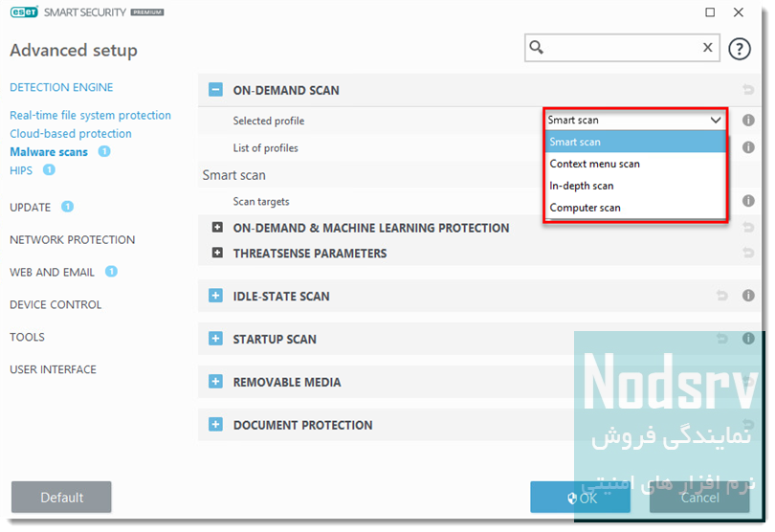Show info for Selected profile
The height and width of the screenshot is (532, 775).
(x=748, y=121)
